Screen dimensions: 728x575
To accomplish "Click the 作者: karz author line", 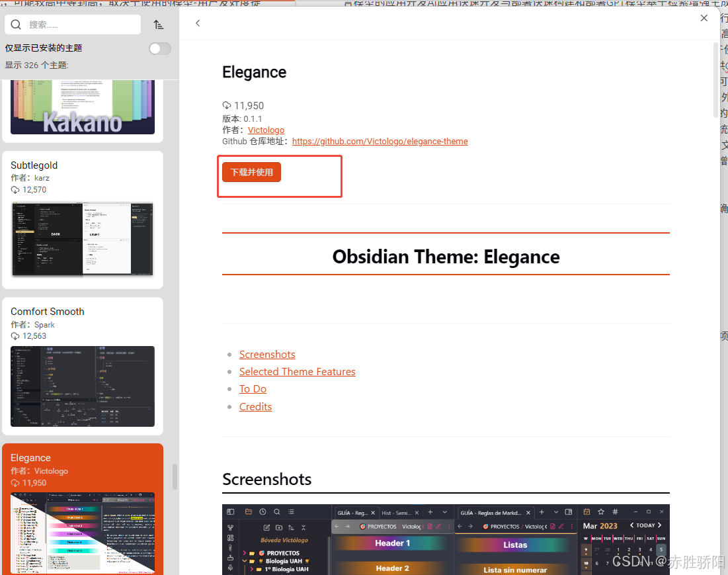I will pyautogui.click(x=30, y=178).
